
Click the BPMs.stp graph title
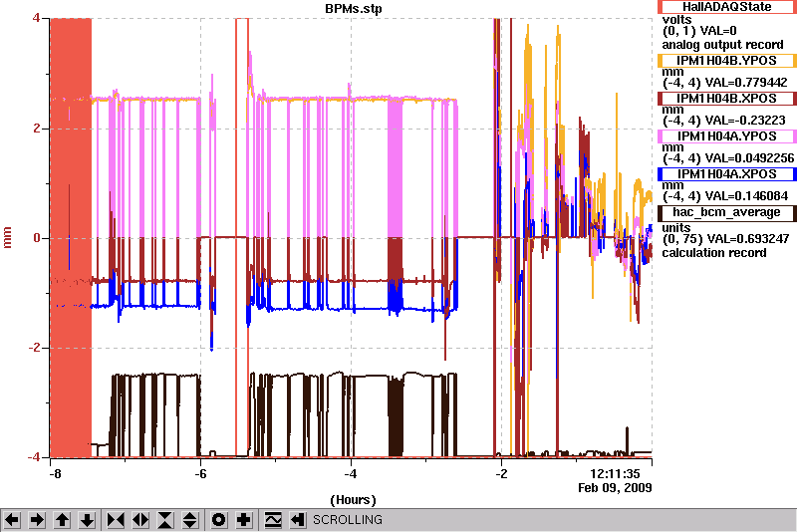pos(354,9)
